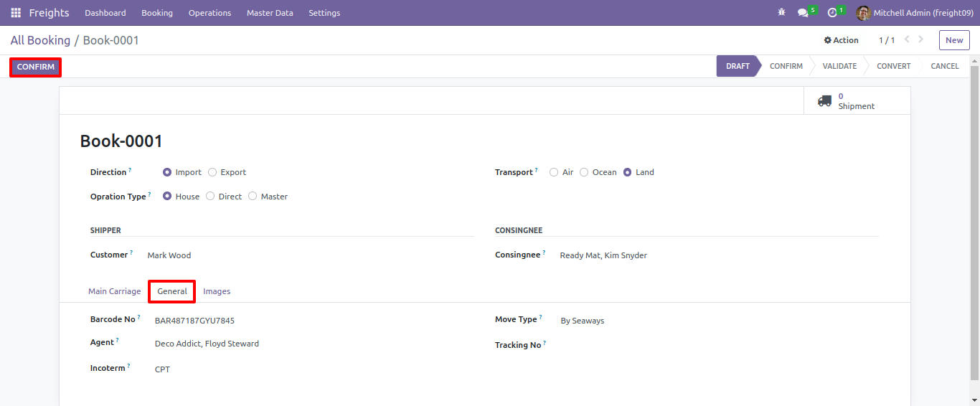
Task: Open the Action gear dropdown
Action: (841, 40)
